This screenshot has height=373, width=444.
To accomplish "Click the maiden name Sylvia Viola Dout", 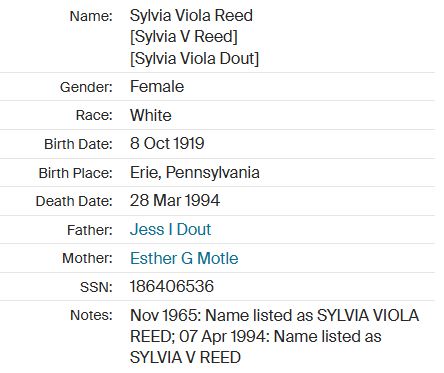I will pyautogui.click(x=194, y=58).
